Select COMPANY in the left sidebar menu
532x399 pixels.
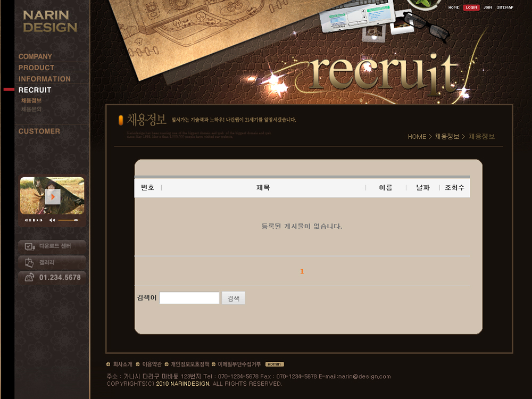click(35, 56)
